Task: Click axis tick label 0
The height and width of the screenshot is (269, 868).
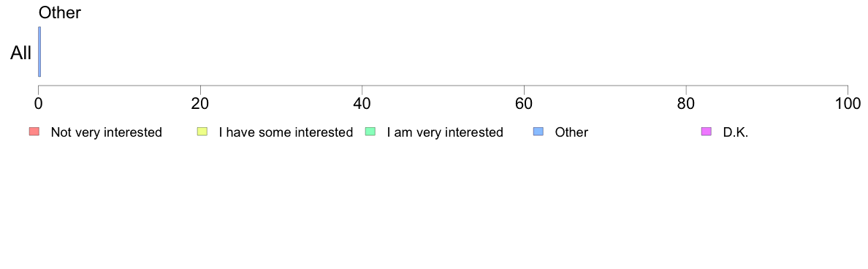Action: [38, 104]
